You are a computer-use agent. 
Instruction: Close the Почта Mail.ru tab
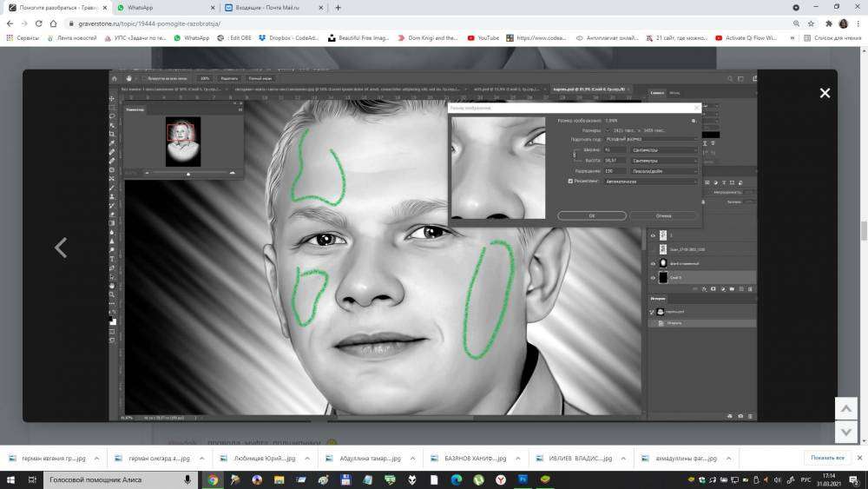[x=321, y=8]
